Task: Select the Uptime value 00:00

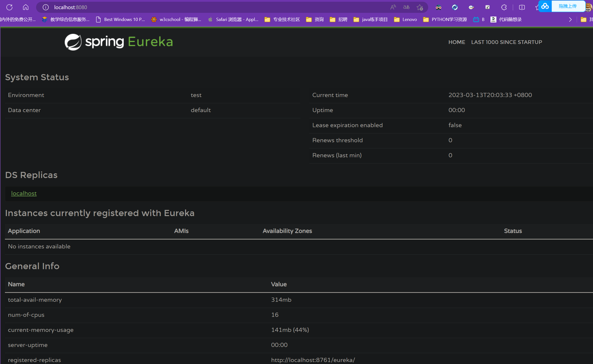Action: click(x=457, y=110)
